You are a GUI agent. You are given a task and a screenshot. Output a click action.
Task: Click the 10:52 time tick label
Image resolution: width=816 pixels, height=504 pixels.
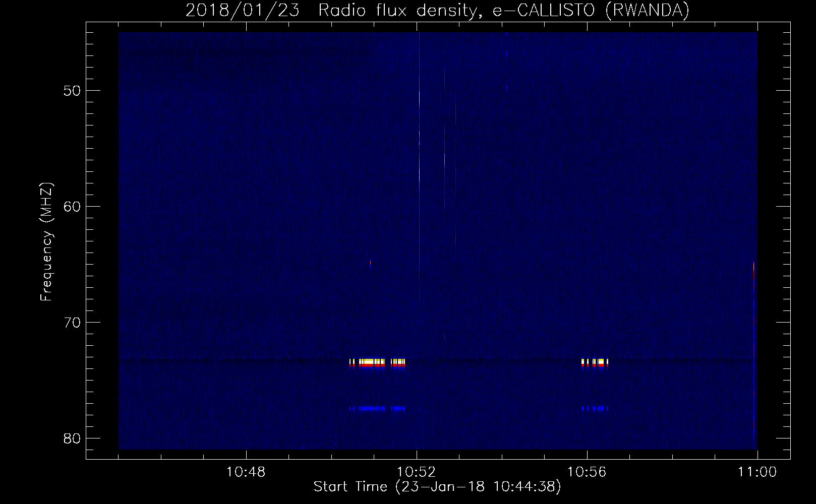(416, 472)
